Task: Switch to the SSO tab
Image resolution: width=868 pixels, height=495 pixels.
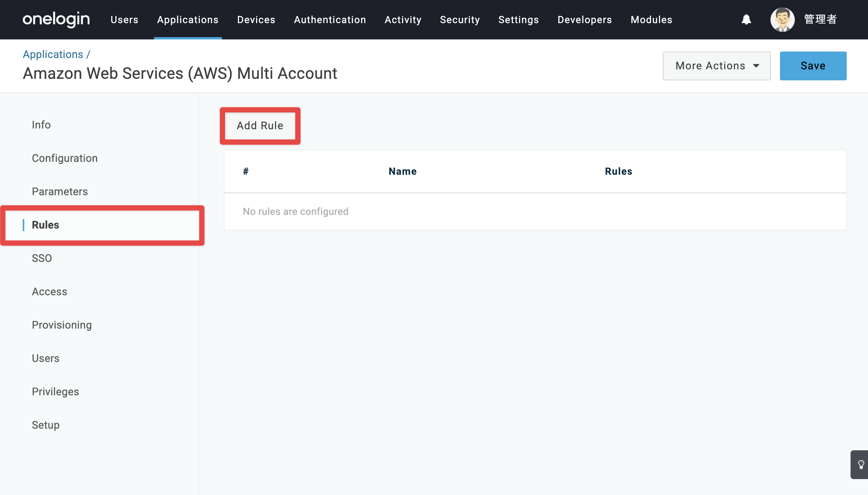Action: (42, 258)
